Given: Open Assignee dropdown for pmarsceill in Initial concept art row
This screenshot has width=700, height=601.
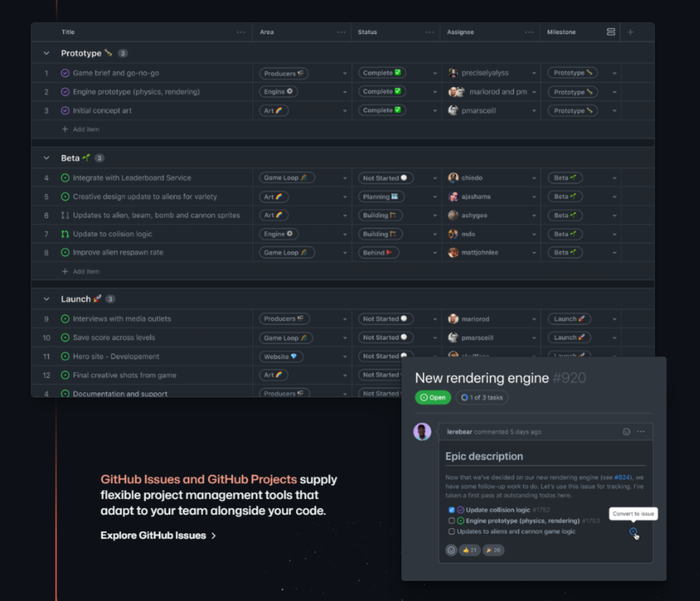Looking at the screenshot, I should (534, 110).
